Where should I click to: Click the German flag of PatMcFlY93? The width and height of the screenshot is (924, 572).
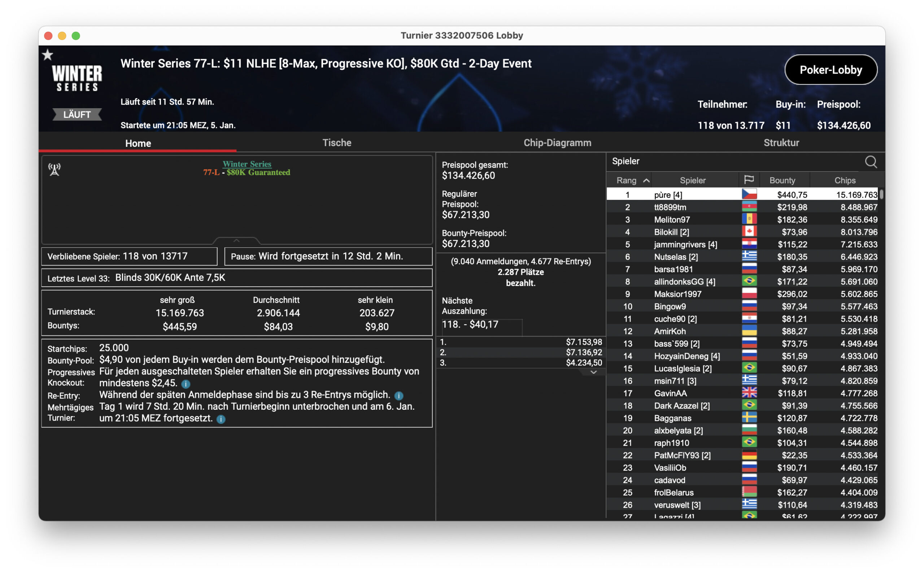[749, 455]
